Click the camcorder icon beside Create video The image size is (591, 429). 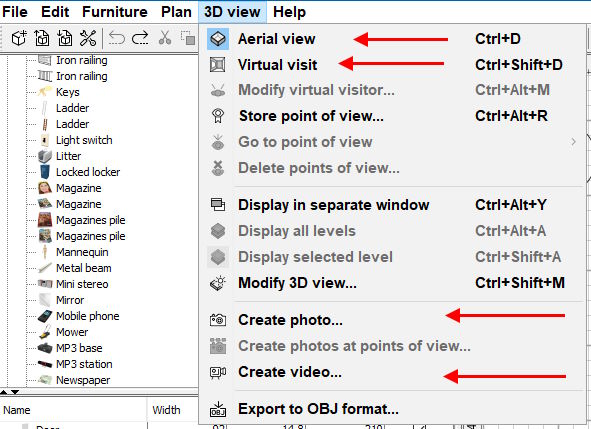(x=218, y=372)
